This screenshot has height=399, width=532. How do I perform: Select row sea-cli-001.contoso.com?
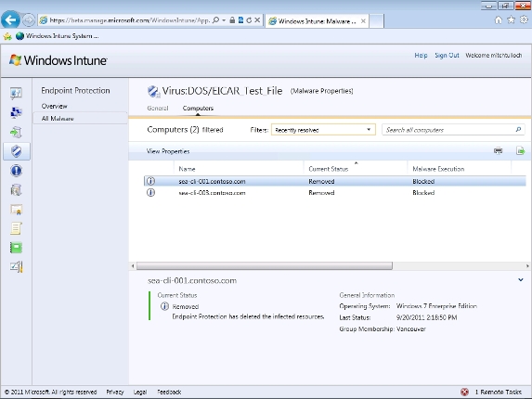coord(335,181)
